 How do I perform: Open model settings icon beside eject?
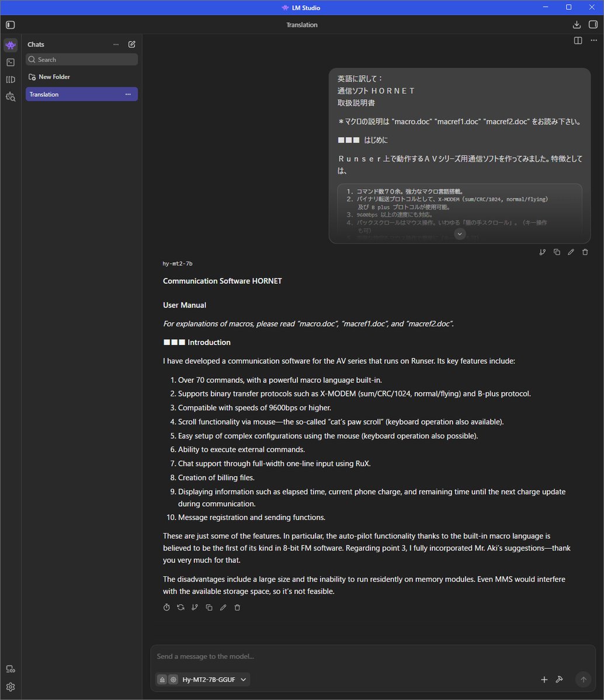tap(173, 680)
